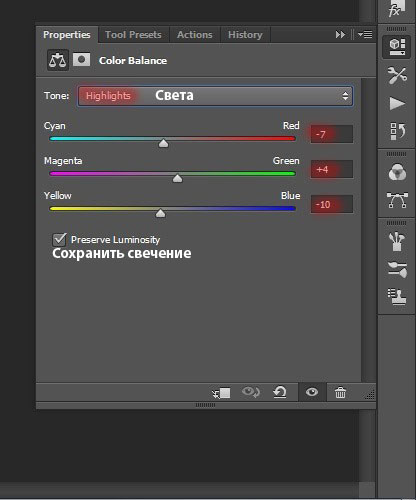416x500 pixels.
Task: Open Channels panel icon in dock
Action: [397, 172]
